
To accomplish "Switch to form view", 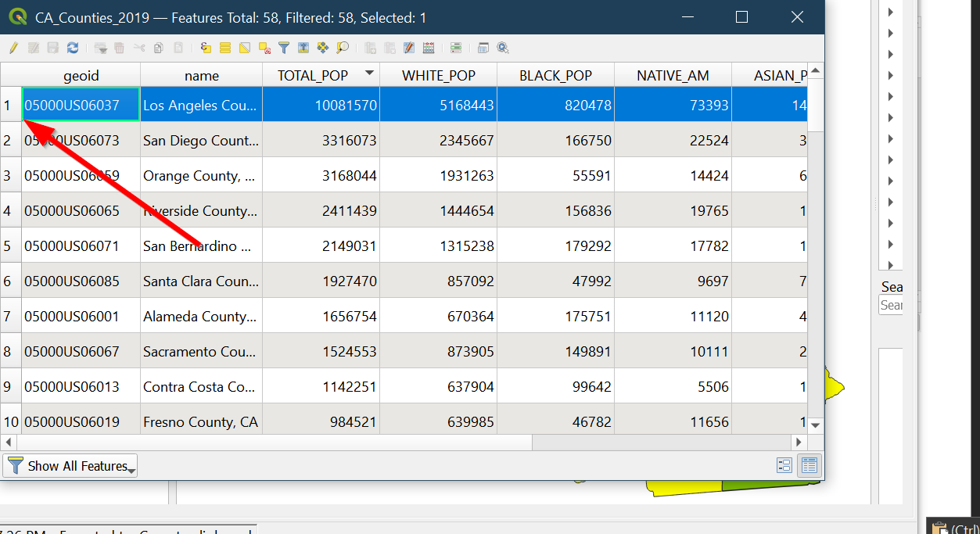I will click(x=784, y=466).
